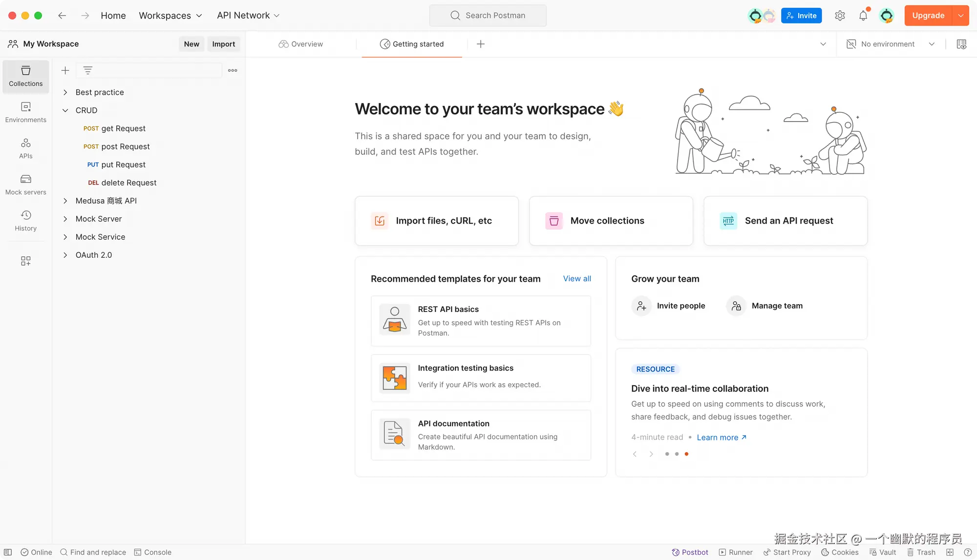Open the Mock servers sidebar panel
This screenshot has width=977, height=560.
tap(25, 185)
